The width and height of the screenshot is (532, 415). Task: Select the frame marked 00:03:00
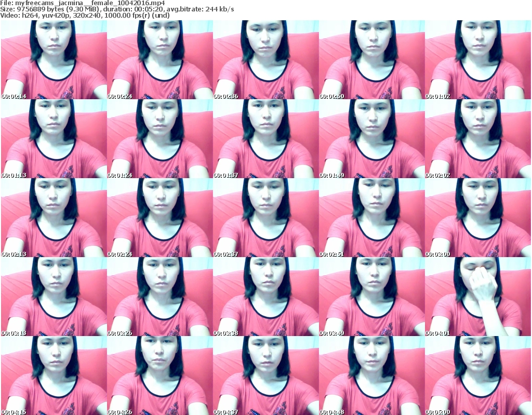(477, 218)
